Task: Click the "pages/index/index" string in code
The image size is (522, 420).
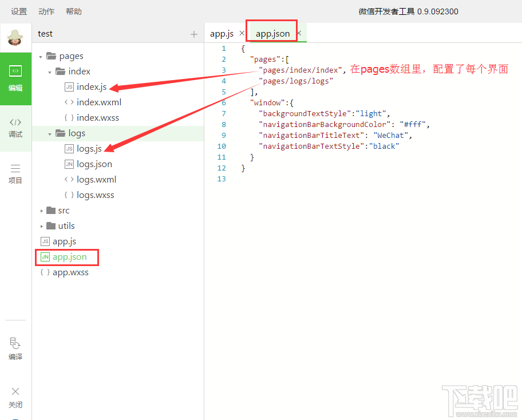Action: [300, 70]
